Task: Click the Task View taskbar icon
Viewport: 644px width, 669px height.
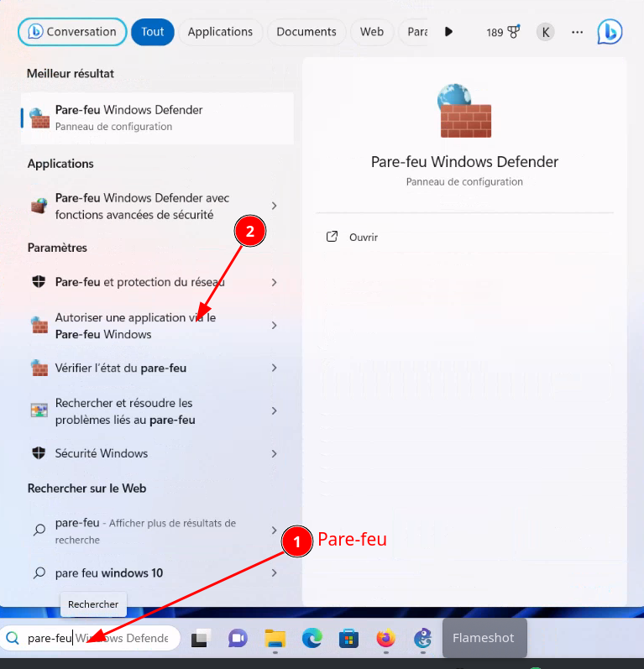Action: [x=201, y=638]
